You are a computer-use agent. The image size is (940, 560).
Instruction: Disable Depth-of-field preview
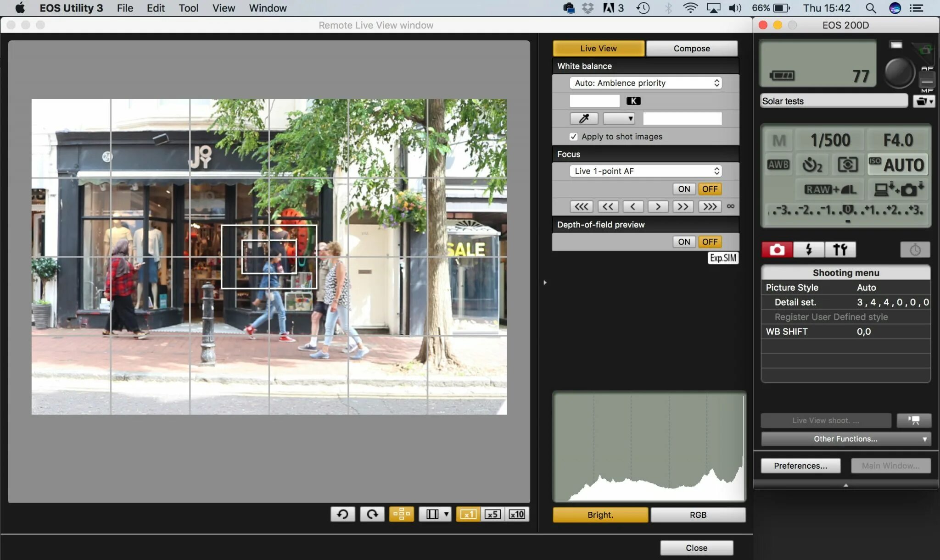pyautogui.click(x=709, y=241)
